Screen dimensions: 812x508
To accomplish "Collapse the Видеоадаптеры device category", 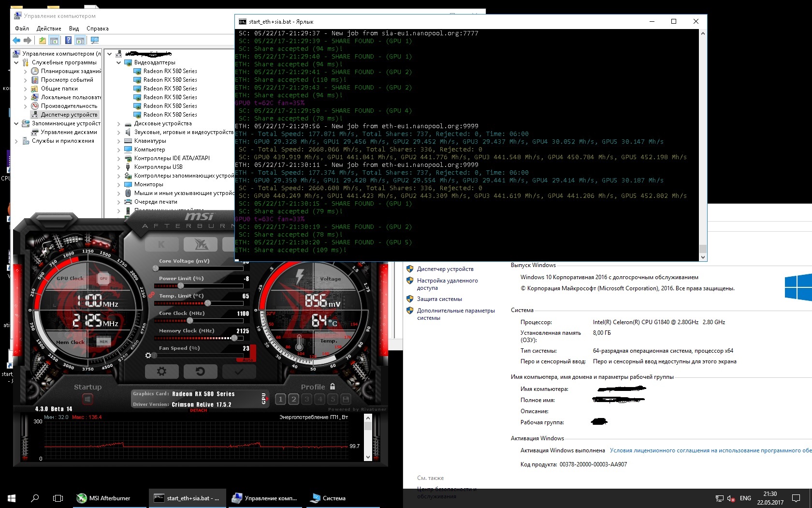I will tap(118, 62).
